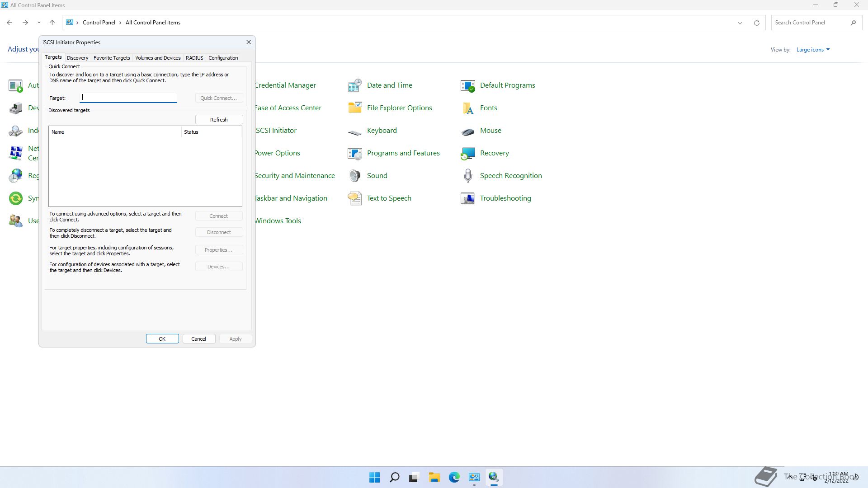
Task: Click Cancel in iSCSI Initiator Properties
Action: tap(198, 339)
